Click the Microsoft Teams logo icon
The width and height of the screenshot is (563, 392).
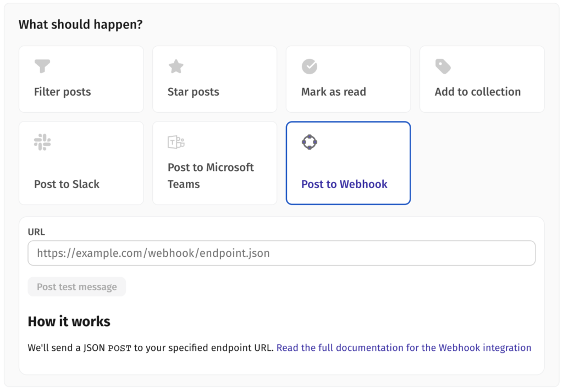click(x=176, y=142)
